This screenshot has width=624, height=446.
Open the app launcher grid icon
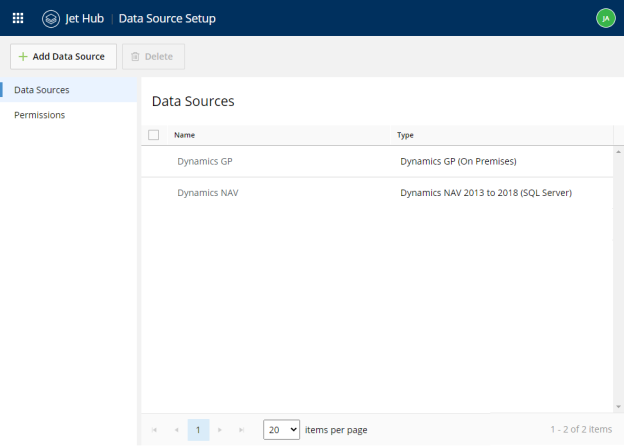(x=18, y=18)
